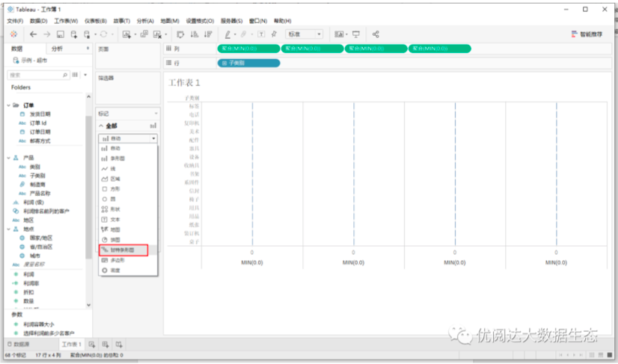Click the 数据源 data source tab
This screenshot has width=618, height=364.
click(x=19, y=345)
